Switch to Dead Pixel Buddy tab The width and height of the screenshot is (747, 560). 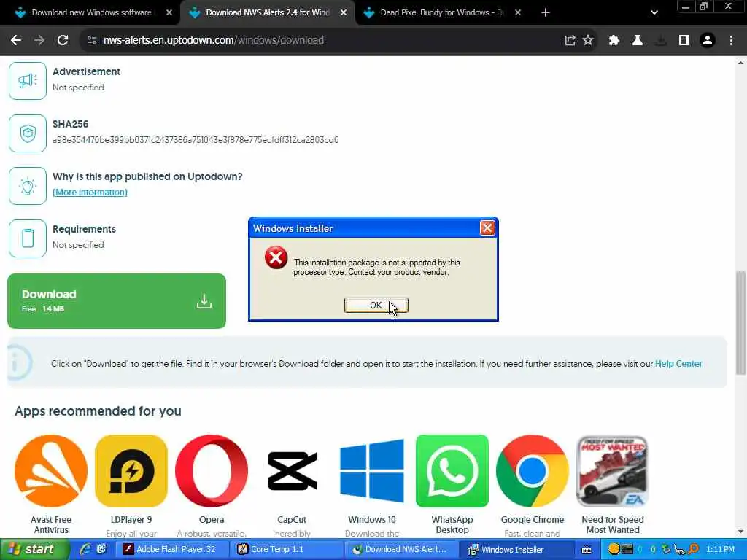click(441, 12)
